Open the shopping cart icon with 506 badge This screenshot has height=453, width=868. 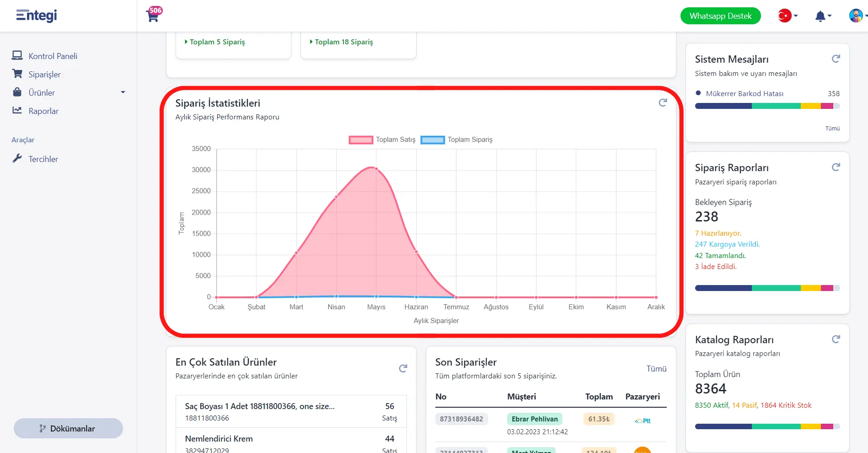(x=154, y=15)
